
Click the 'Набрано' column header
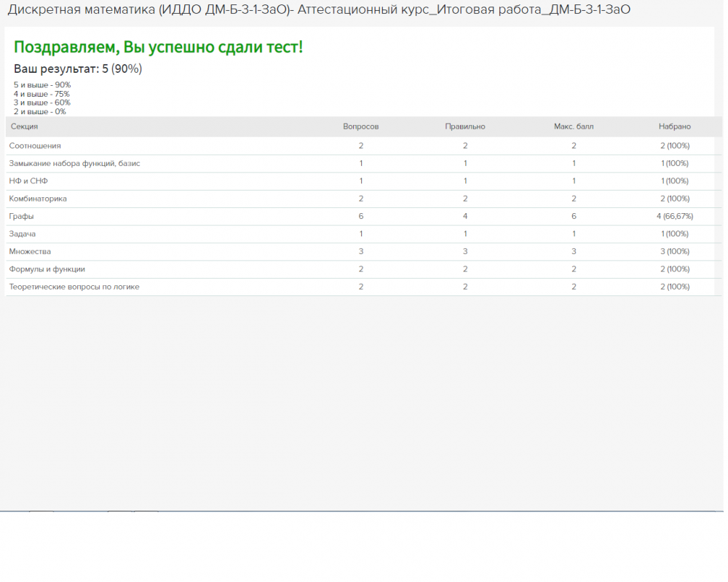675,127
